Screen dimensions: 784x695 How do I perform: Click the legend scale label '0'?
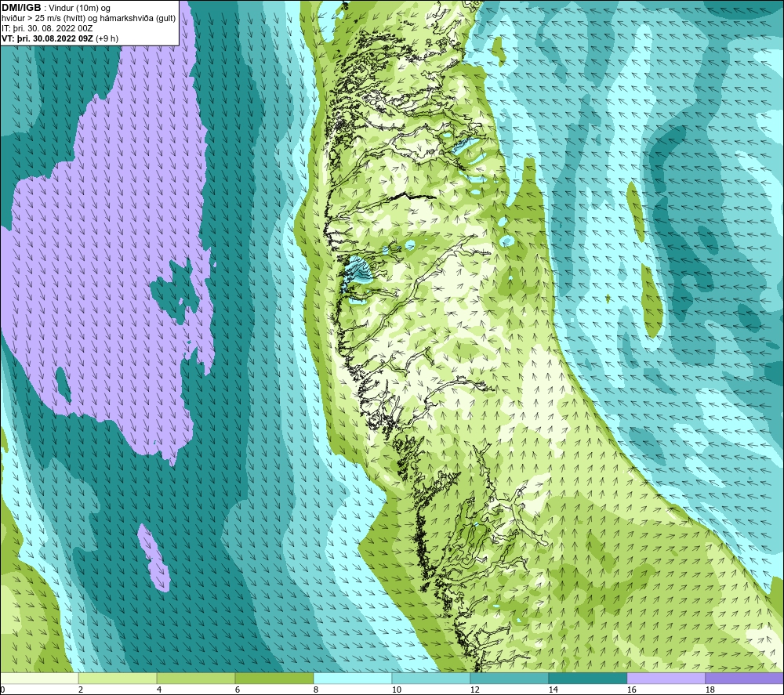click(2, 690)
